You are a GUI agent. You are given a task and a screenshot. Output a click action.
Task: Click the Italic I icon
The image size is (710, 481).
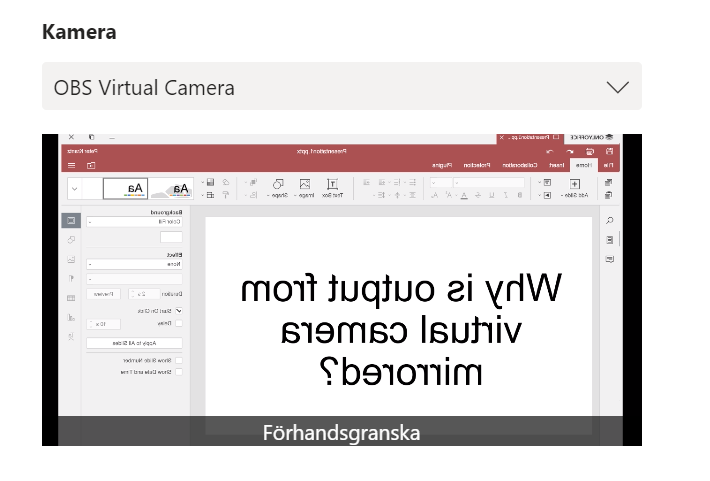point(506,195)
